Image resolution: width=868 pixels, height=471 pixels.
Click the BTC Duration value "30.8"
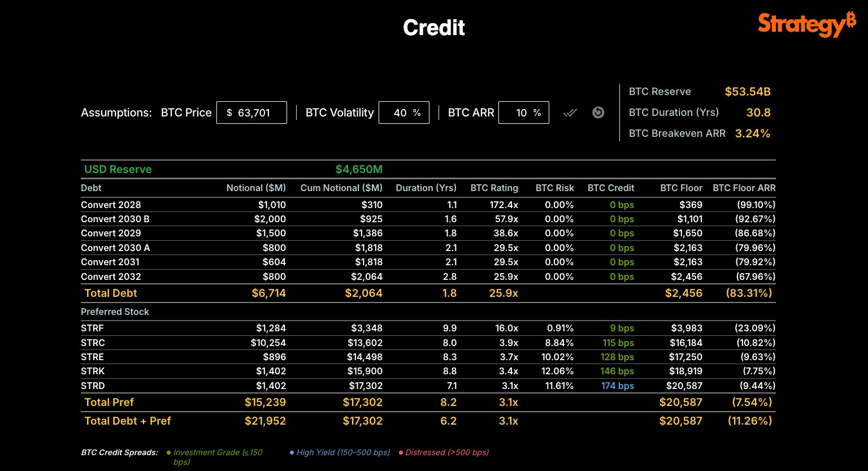tap(758, 113)
